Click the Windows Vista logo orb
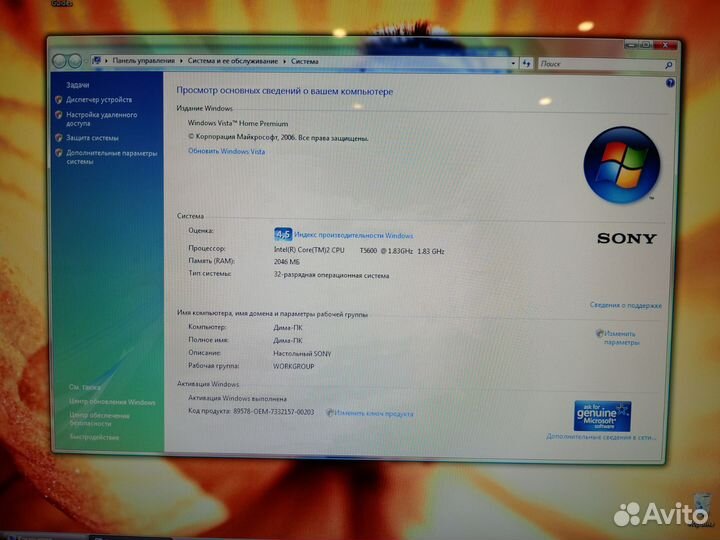This screenshot has height=540, width=720. pos(621,165)
